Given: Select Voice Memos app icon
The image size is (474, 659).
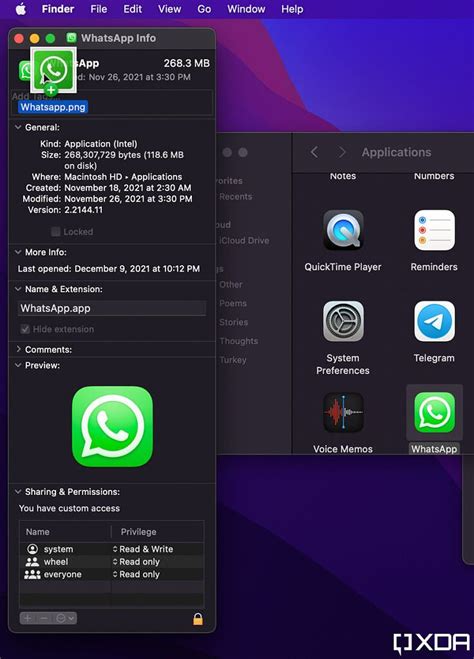Looking at the screenshot, I should (x=343, y=412).
